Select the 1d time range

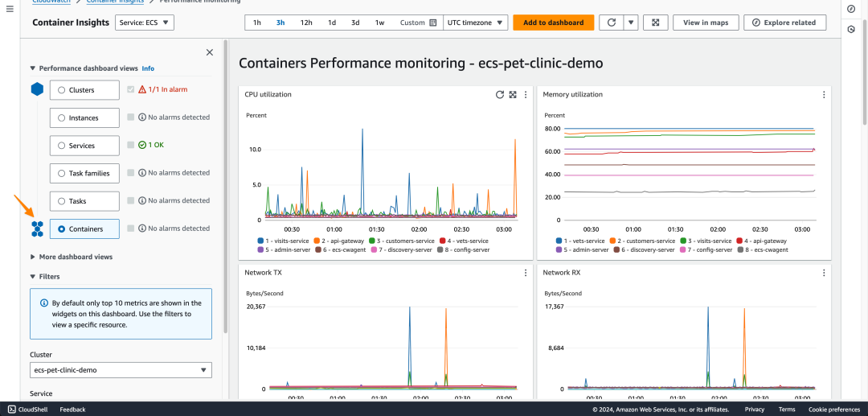[332, 23]
